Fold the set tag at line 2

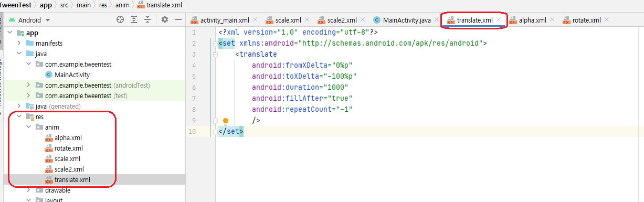click(x=215, y=44)
